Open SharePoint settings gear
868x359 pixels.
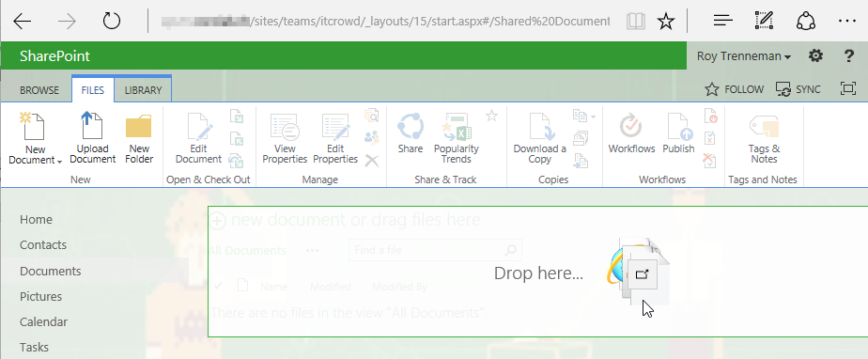click(x=815, y=56)
